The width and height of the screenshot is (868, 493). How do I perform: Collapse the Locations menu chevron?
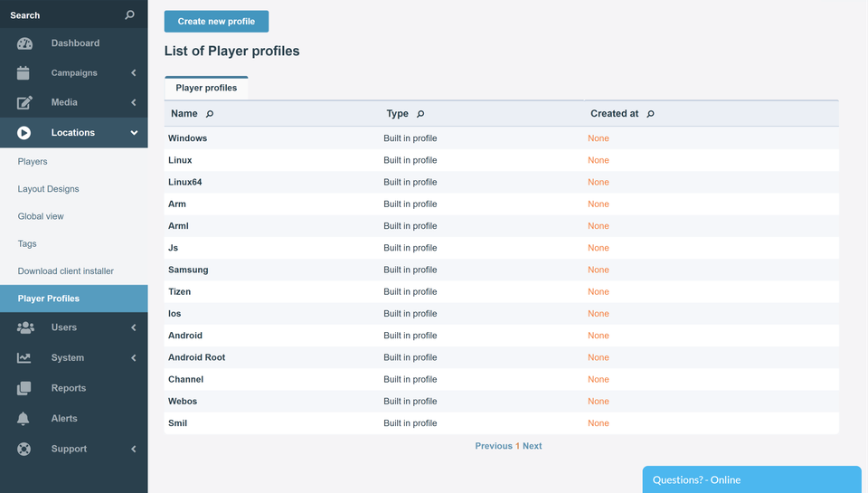click(x=134, y=133)
